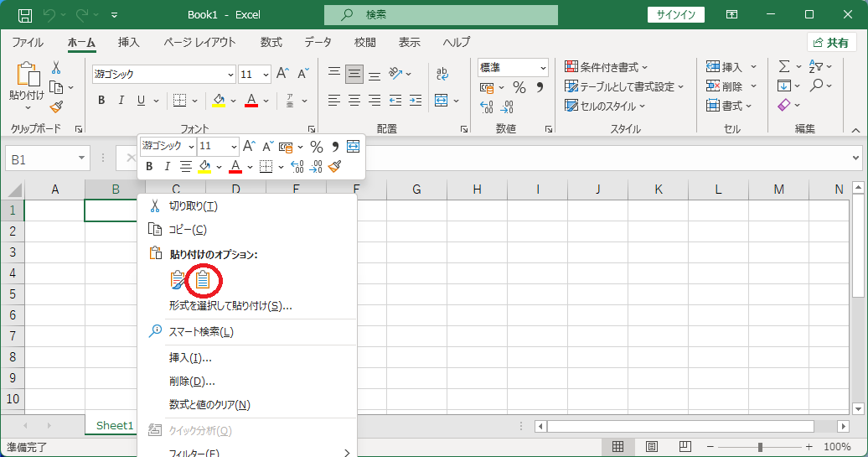
Task: Open the ファイル tab
Action: tap(28, 43)
